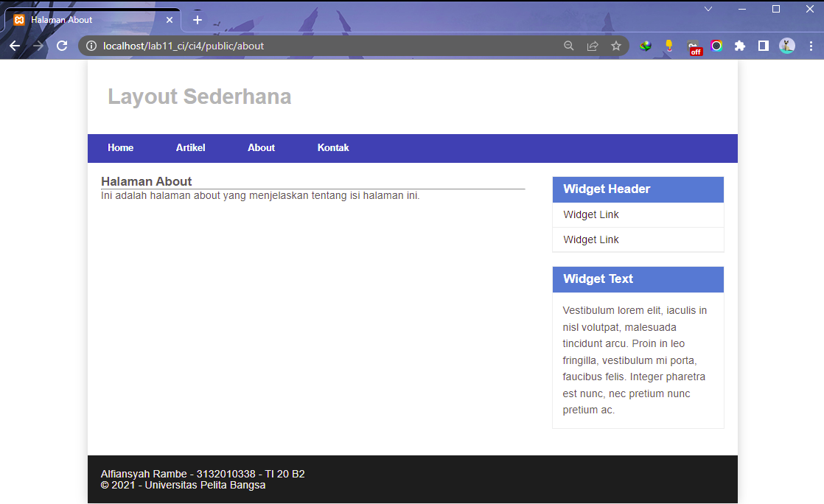Open the 'Artikel' navigation item
824x504 pixels.
[190, 147]
